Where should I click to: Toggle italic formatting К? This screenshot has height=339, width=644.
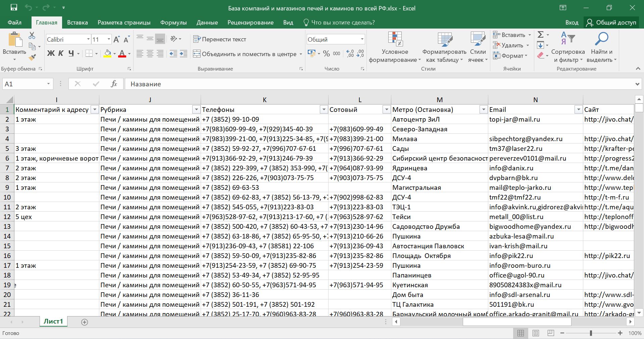pos(61,53)
